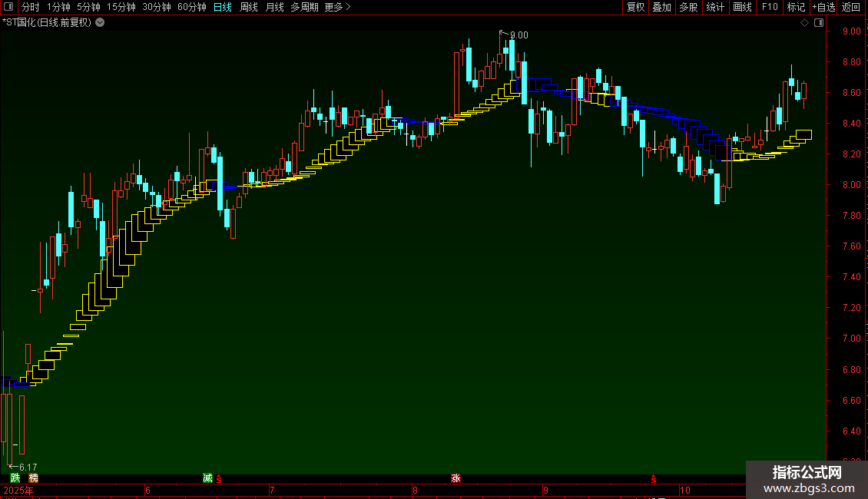Toggle the right panel icon under the toolbar
The width and height of the screenshot is (868, 499).
819,23
